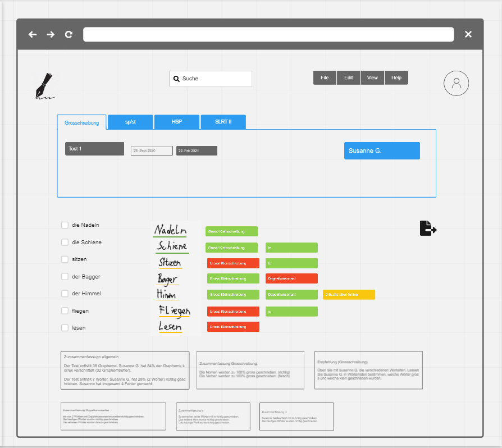Click the browser forward arrow

pos(51,34)
